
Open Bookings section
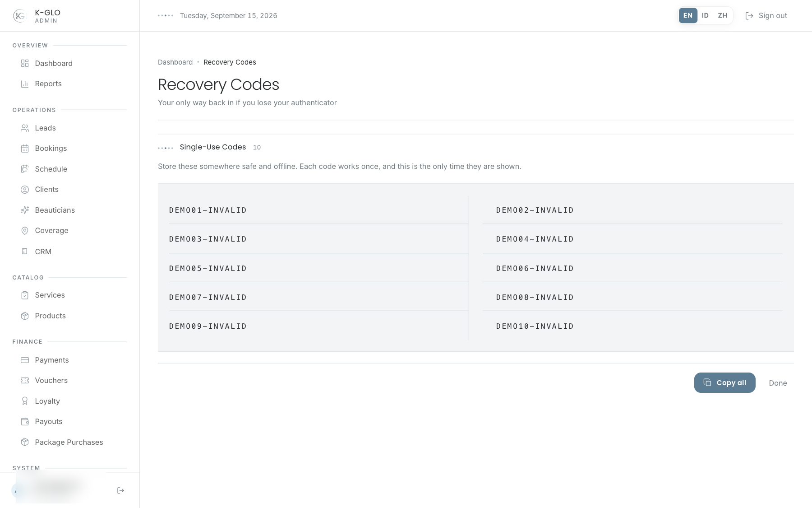point(69,149)
